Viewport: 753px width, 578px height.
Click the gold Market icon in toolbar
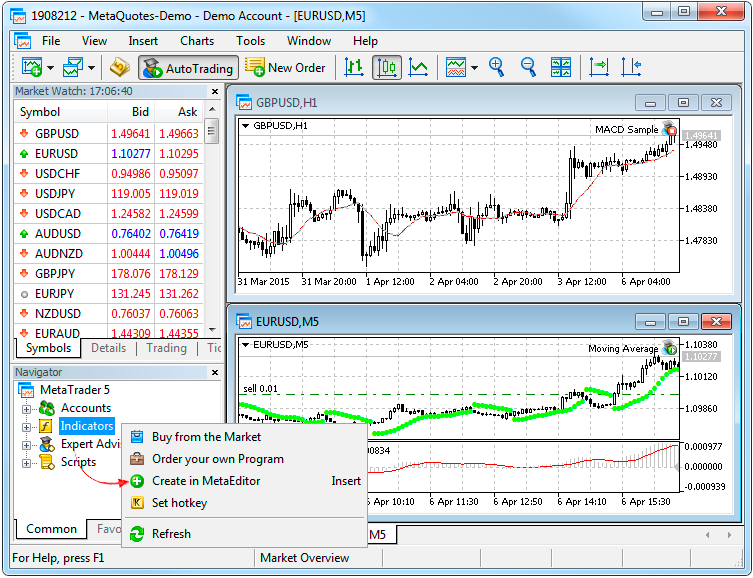[x=120, y=67]
